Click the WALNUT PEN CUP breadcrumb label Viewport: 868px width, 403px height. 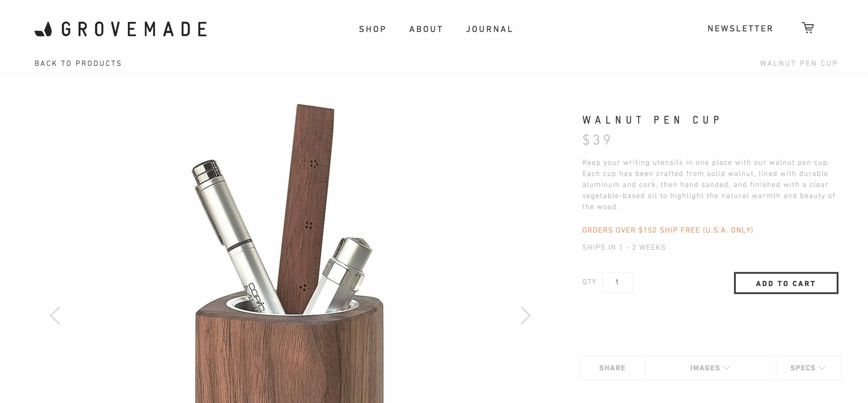coord(799,63)
